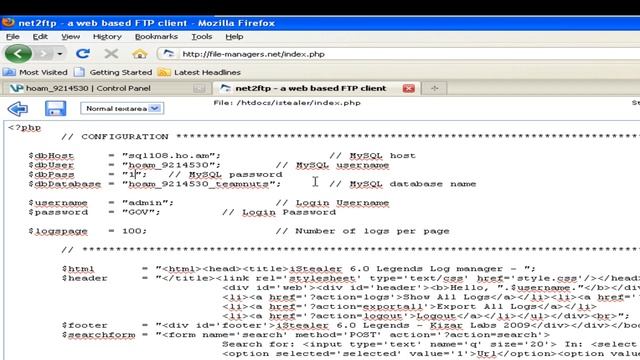Open the Edit menu

40,36
